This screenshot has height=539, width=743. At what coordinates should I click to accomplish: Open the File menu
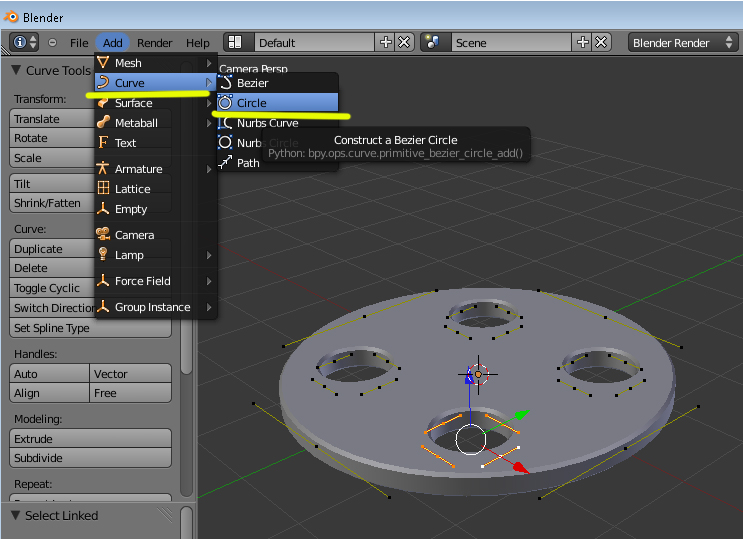click(x=79, y=43)
